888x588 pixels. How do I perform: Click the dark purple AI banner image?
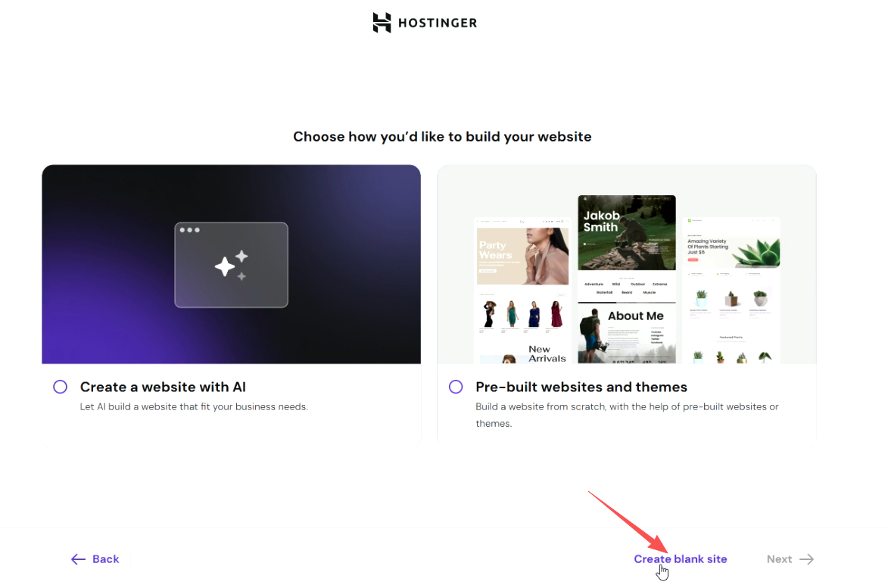point(231,264)
